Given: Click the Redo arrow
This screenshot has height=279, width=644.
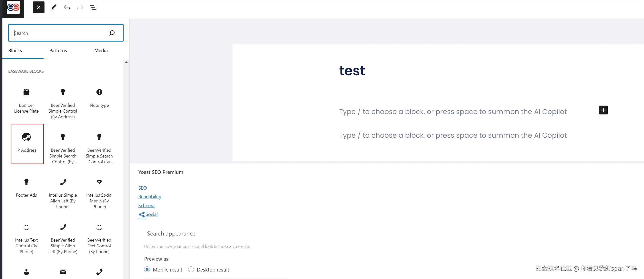Looking at the screenshot, I should (80, 7).
